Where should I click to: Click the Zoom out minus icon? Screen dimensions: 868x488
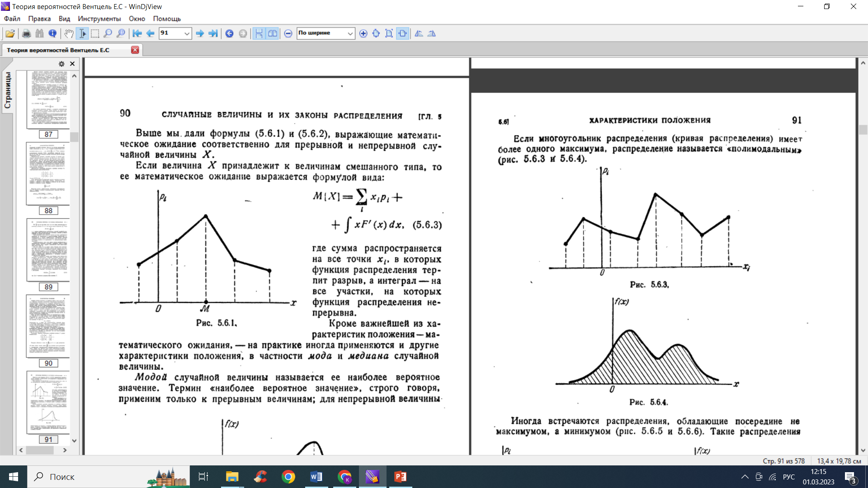[x=288, y=33]
